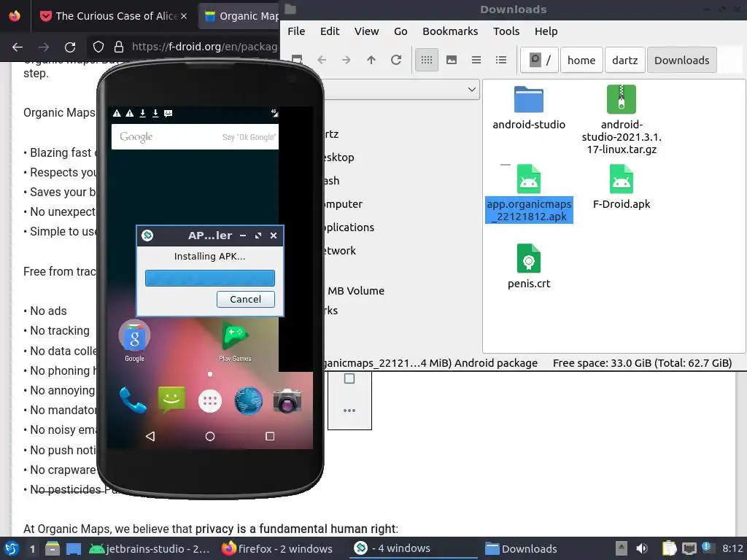Viewport: 747px width, 560px height.
Task: Click the Installing APK progress bar
Action: 209,278
